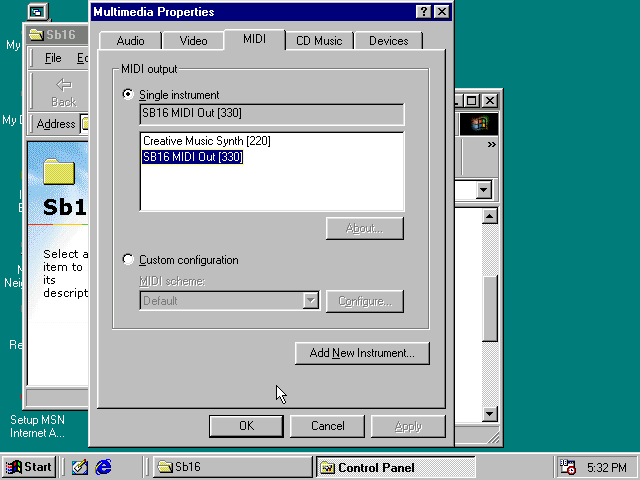Switch to the Audio tab
This screenshot has width=640, height=480.
coord(130,41)
